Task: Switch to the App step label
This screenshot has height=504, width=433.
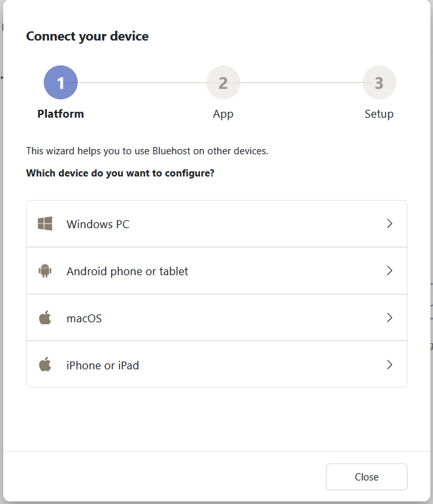Action: pos(223,114)
